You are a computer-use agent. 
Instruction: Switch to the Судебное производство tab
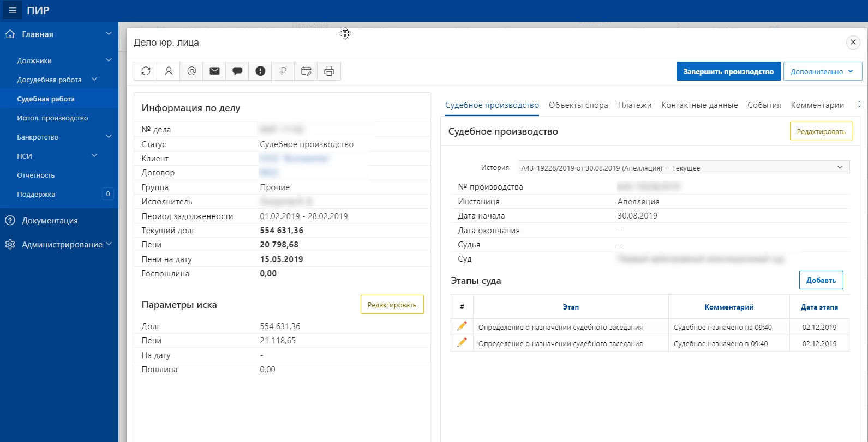(492, 105)
